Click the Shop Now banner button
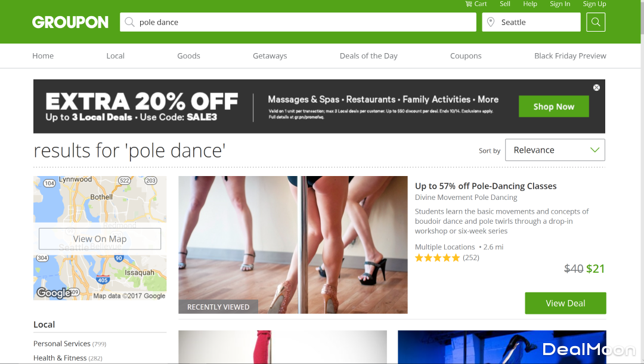The image size is (644, 364). (x=553, y=107)
